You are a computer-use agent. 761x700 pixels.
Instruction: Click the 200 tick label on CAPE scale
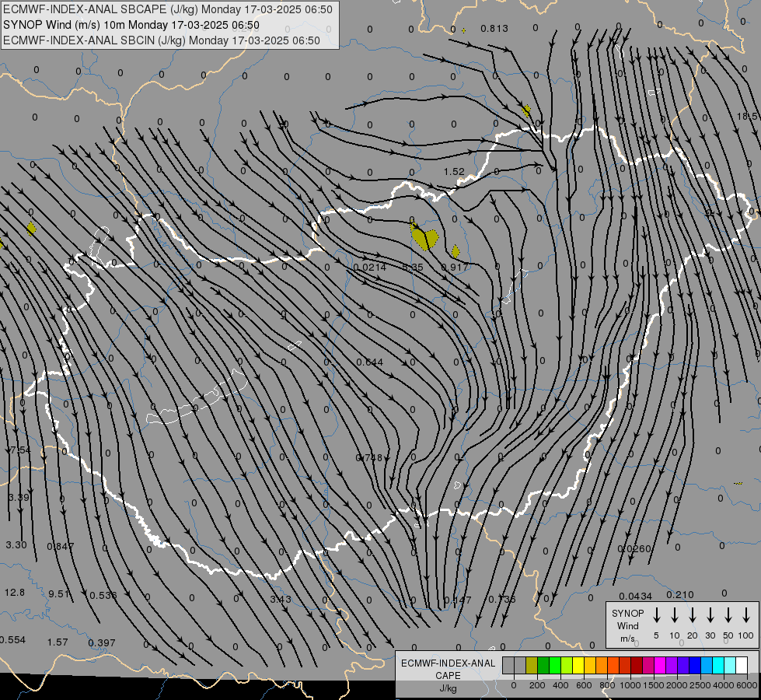pyautogui.click(x=537, y=685)
